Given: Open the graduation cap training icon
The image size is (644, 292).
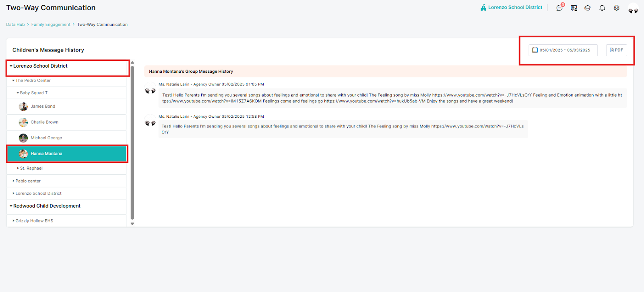Looking at the screenshot, I should click(588, 8).
